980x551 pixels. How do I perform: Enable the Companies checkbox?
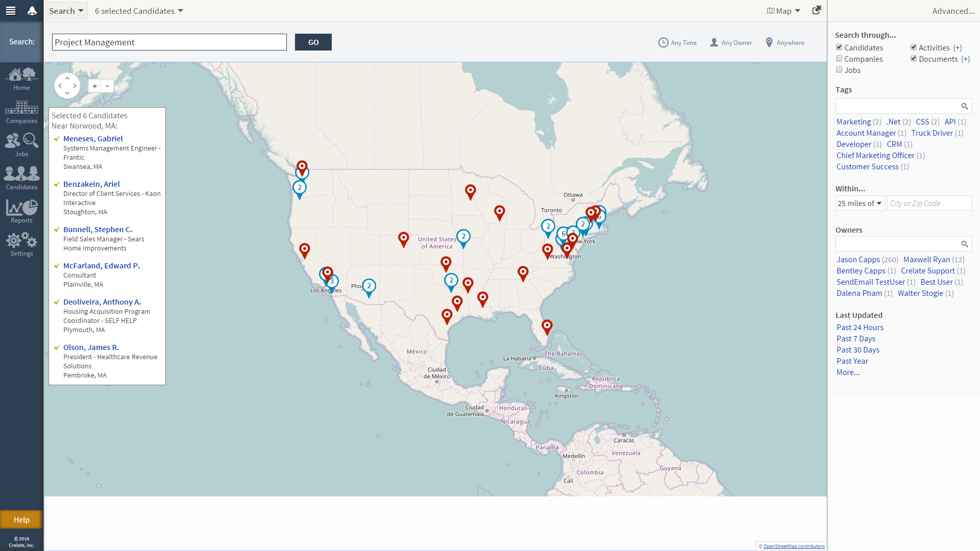[839, 59]
